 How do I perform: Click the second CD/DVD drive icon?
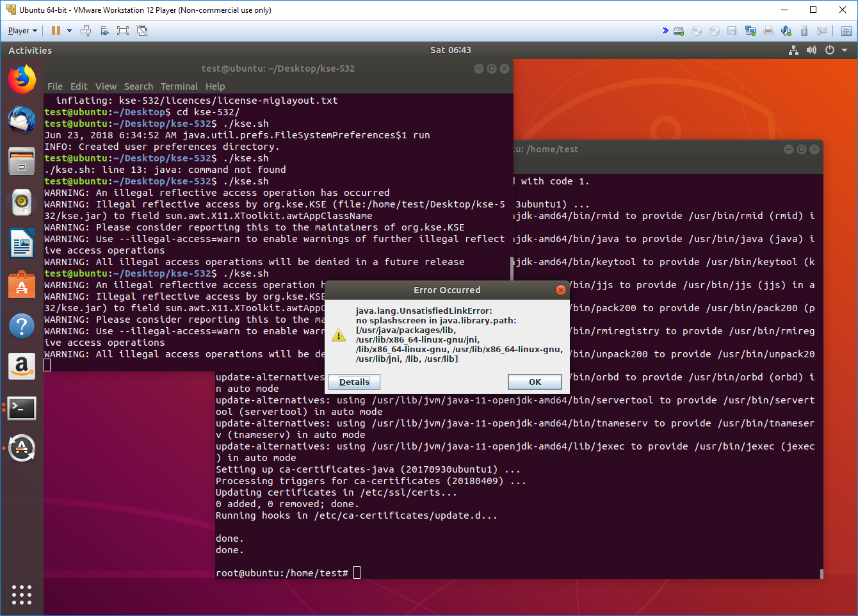(715, 31)
